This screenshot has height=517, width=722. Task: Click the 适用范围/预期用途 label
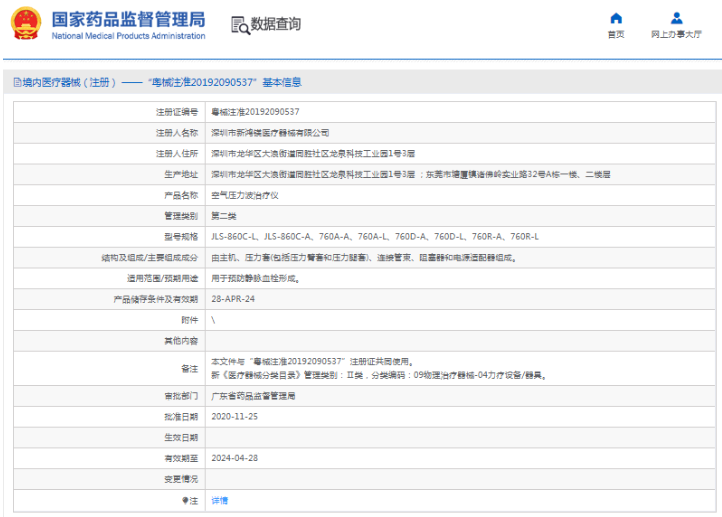click(163, 279)
